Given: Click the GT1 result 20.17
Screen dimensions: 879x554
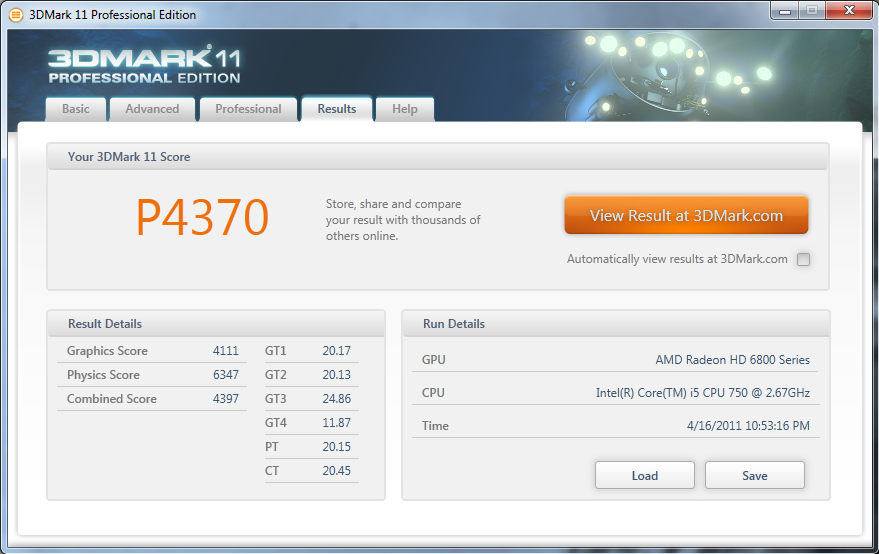Looking at the screenshot, I should pos(336,351).
